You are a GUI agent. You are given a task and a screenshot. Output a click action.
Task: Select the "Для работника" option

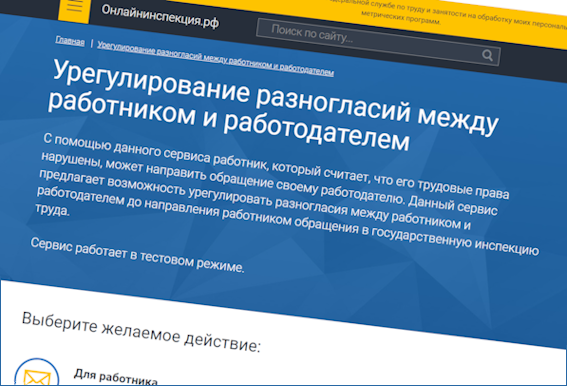pyautogui.click(x=116, y=377)
